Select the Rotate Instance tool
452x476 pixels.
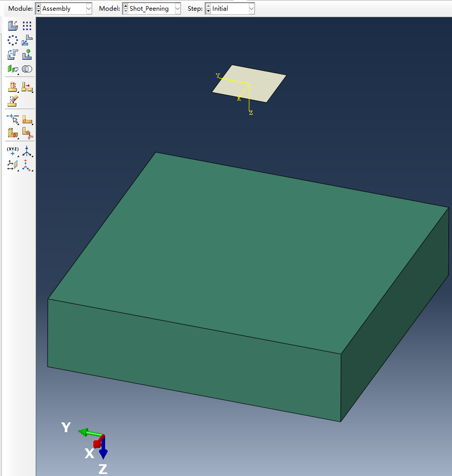point(12,55)
